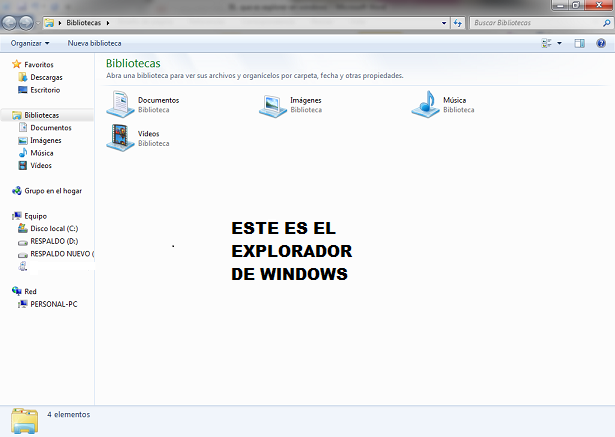The image size is (615, 437).
Task: Select the Vídeos library icon in main pane
Action: pos(120,138)
